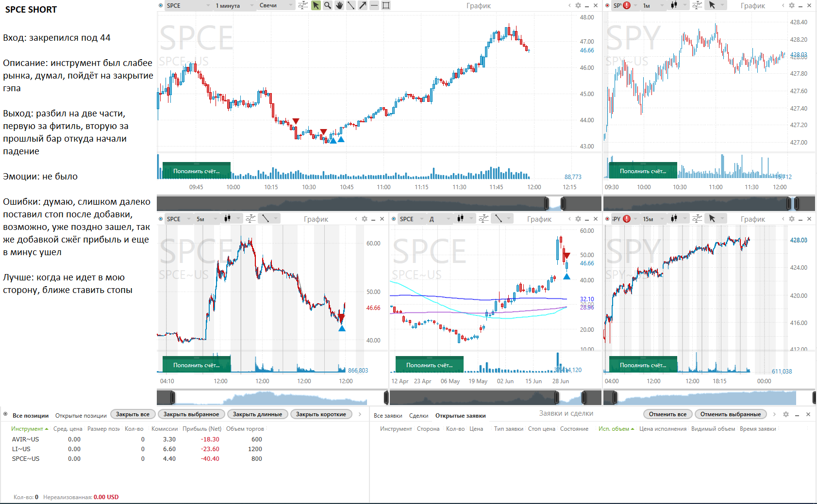
Task: Open settings gear of SPCE 1-minute chart
Action: (x=578, y=5)
